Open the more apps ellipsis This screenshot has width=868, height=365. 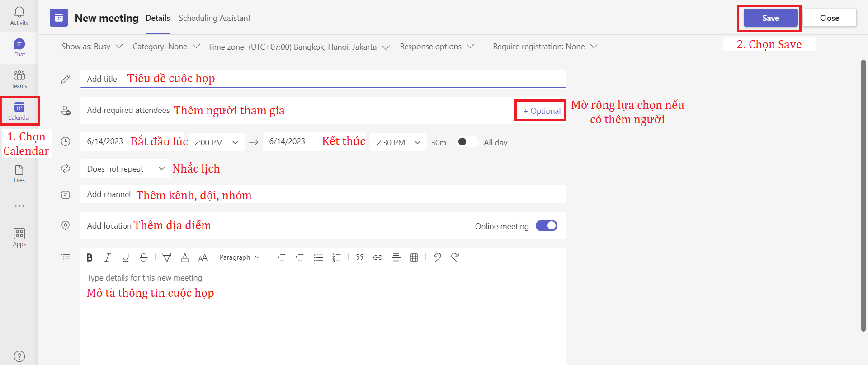point(19,206)
